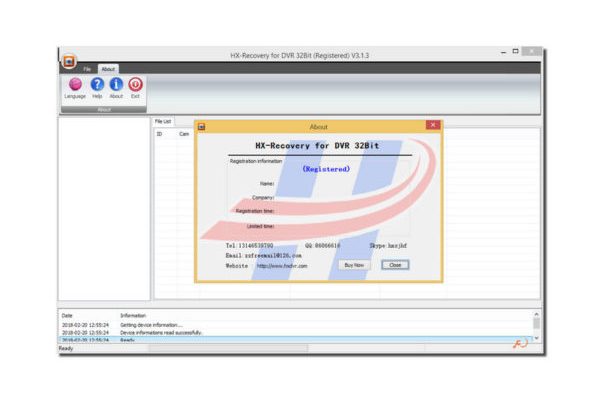Select the 'Getting device information' log row
Viewport: 600px width, 400px height.
[x=148, y=325]
